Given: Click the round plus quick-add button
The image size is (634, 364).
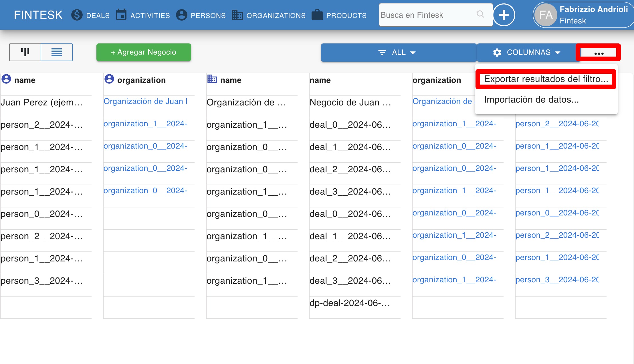Looking at the screenshot, I should 504,15.
